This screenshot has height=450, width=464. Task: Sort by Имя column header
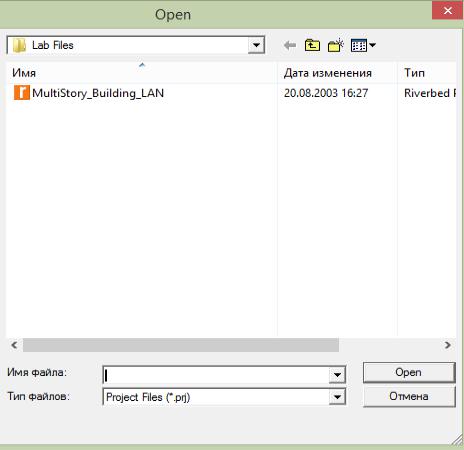(x=142, y=73)
